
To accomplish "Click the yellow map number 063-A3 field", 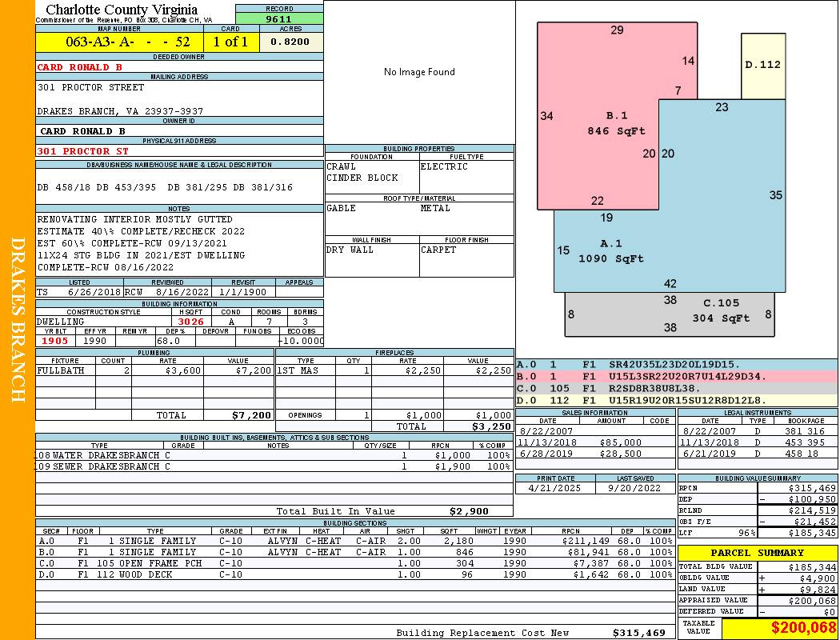I will pos(119,42).
